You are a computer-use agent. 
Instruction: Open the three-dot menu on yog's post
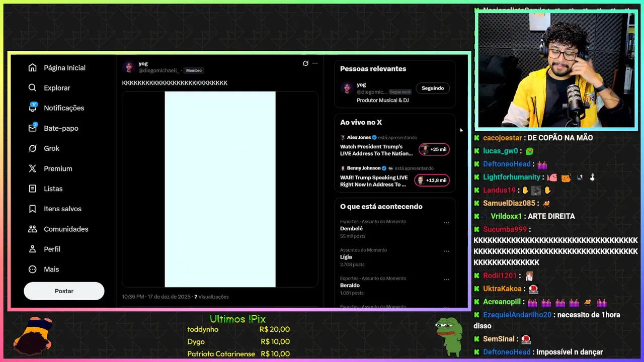pyautogui.click(x=315, y=63)
